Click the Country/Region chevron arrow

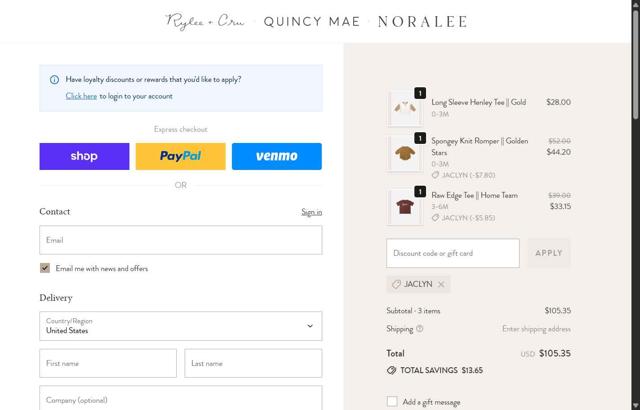pos(310,326)
